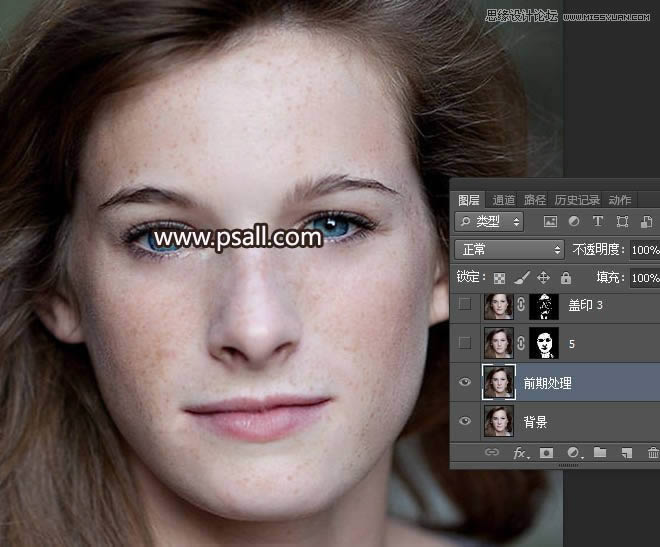660x547 pixels.
Task: Click the adjustment layer filter icon
Action: coord(574,222)
